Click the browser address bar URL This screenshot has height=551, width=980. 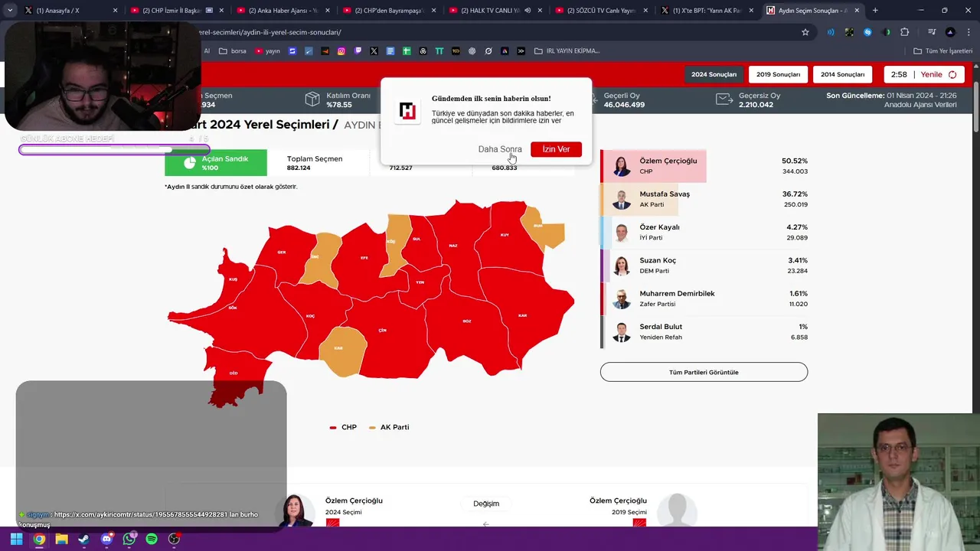tap(269, 32)
